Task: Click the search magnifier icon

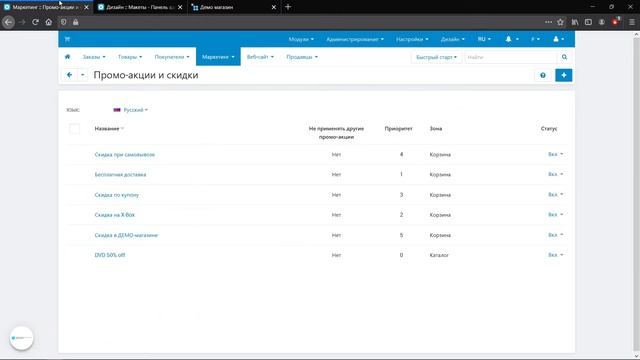Action: (x=564, y=57)
